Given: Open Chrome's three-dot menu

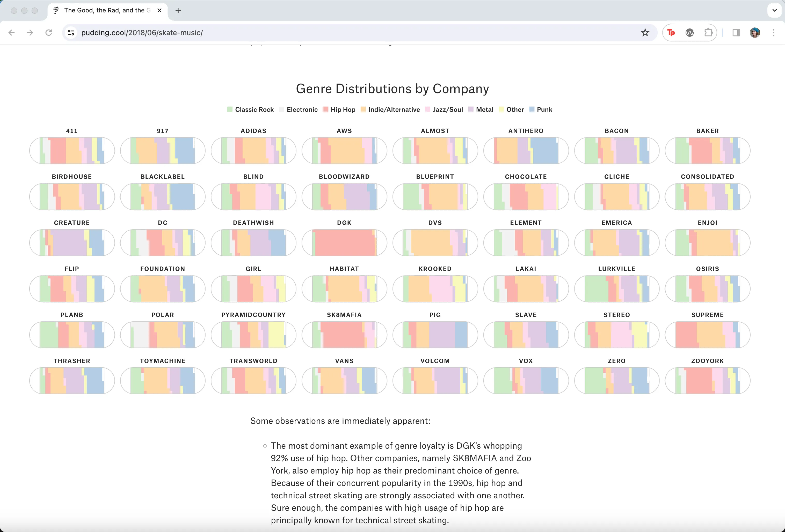Looking at the screenshot, I should pos(774,32).
